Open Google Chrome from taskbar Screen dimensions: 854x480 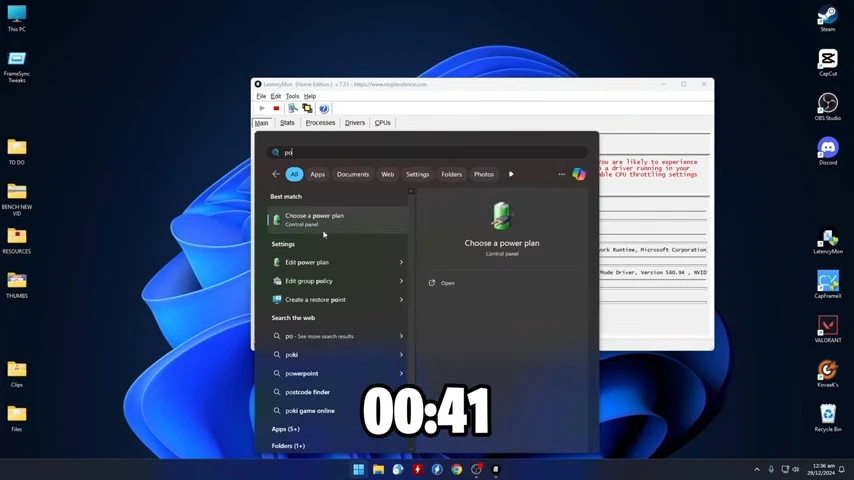coord(456,469)
